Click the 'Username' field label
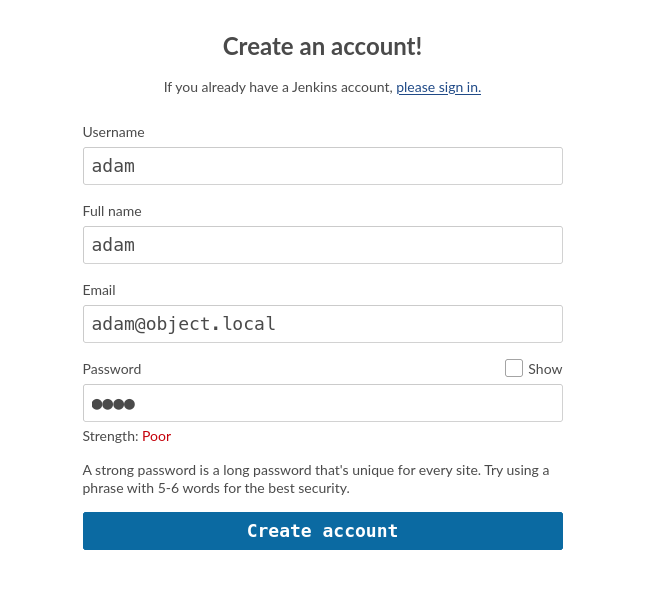The image size is (667, 615). (x=113, y=132)
